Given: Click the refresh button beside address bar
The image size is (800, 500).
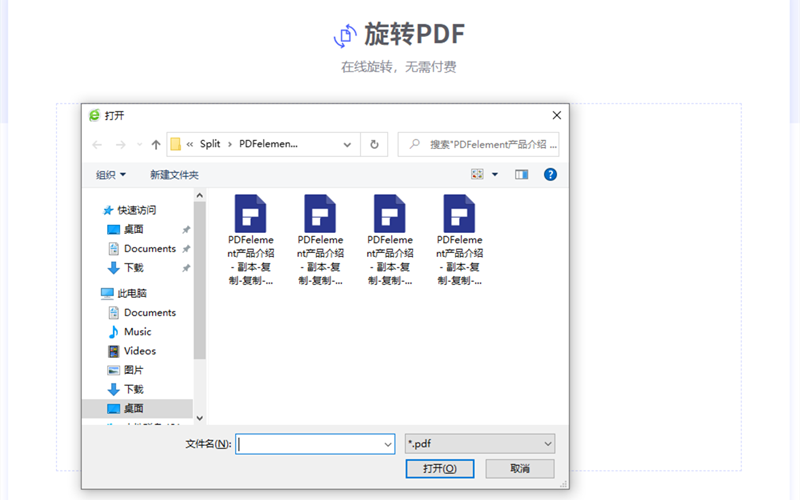Looking at the screenshot, I should point(374,144).
